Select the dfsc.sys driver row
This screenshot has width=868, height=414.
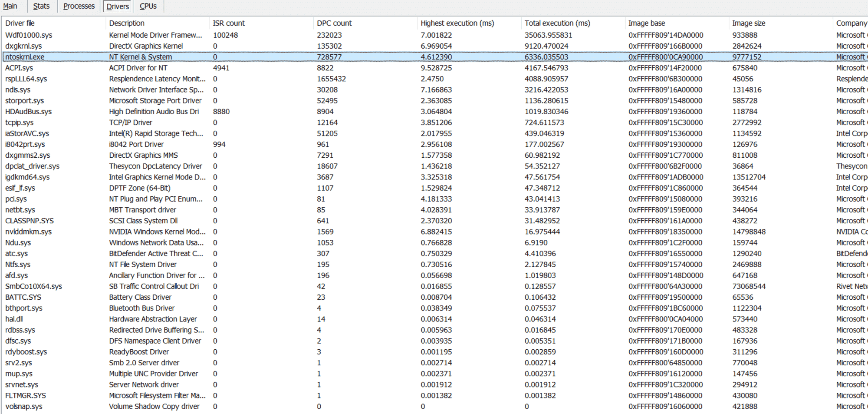point(435,341)
